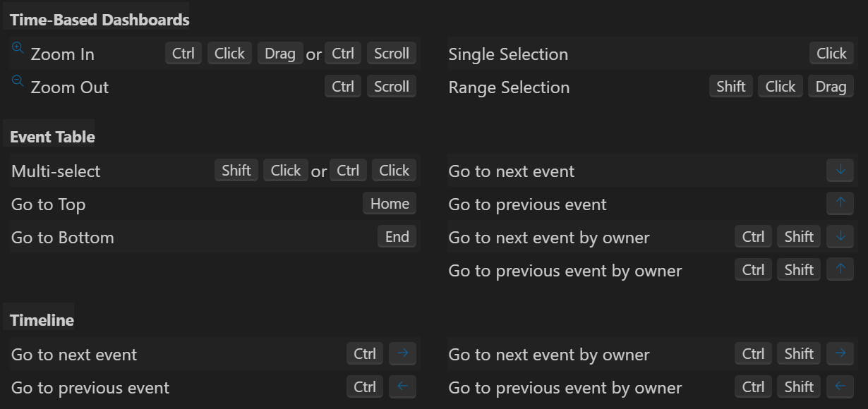The width and height of the screenshot is (868, 409).
Task: Click left arrow key beside Timeline Ctrl
Action: [x=402, y=387]
